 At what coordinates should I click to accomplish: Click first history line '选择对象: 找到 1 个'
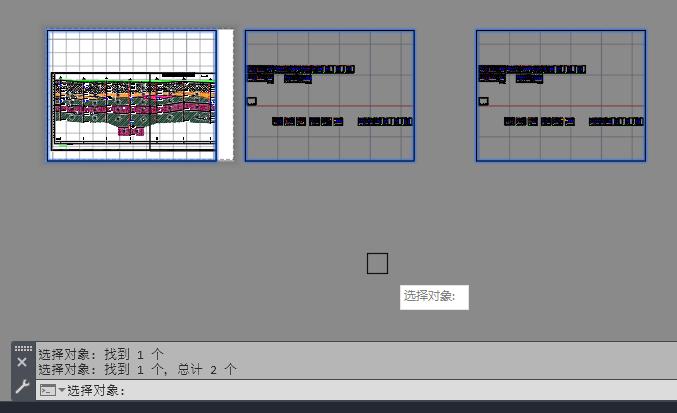point(101,354)
